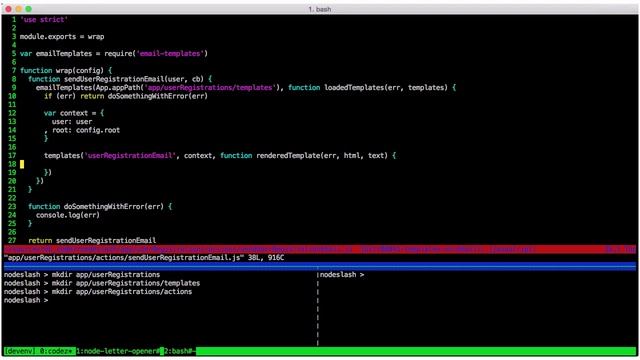Click the 'use strict' string on line 1

(44, 20)
